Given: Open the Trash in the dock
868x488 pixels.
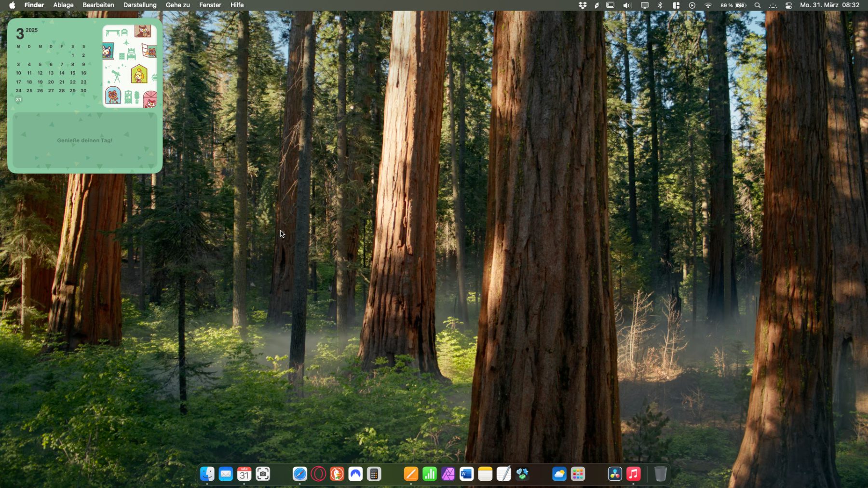Looking at the screenshot, I should point(660,474).
